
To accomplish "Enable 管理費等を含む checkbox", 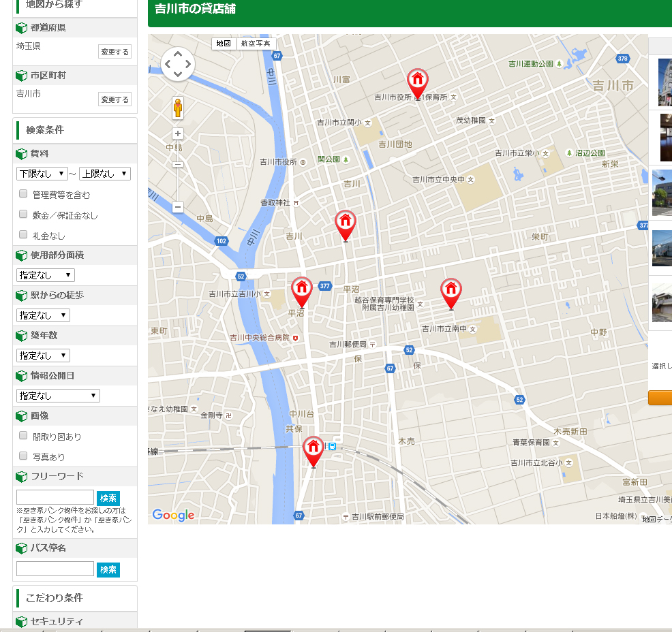I will [23, 194].
